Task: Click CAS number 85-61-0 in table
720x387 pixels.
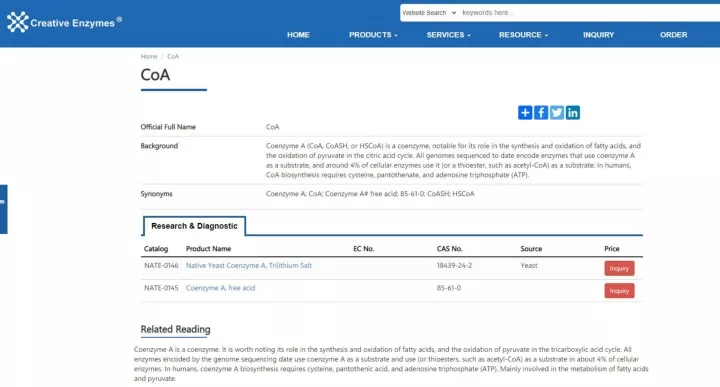Action: 449,288
